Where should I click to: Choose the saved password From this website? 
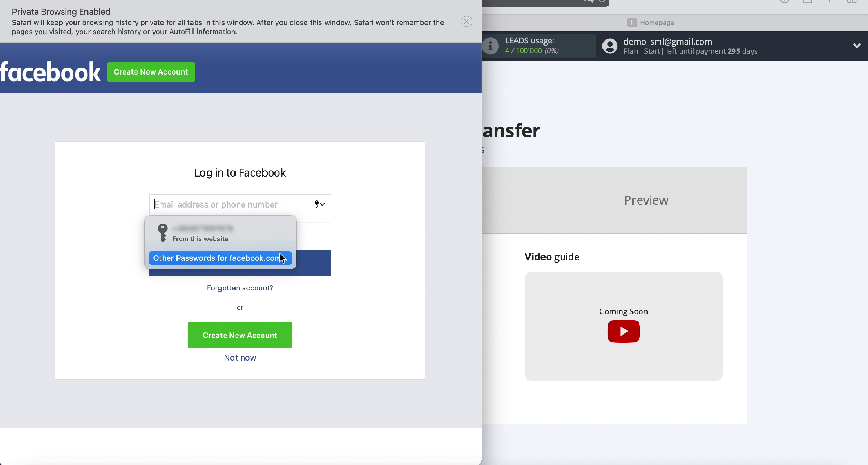[220, 233]
